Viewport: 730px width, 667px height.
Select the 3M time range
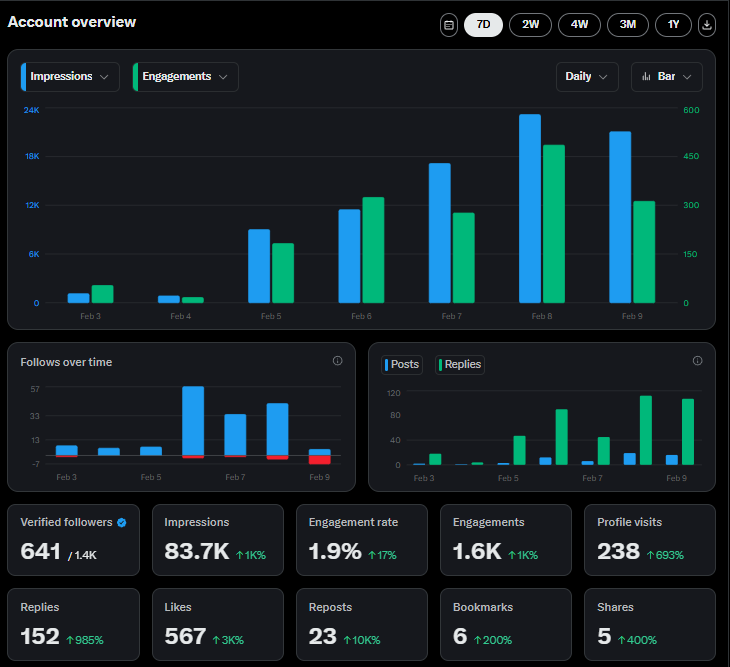coord(628,25)
